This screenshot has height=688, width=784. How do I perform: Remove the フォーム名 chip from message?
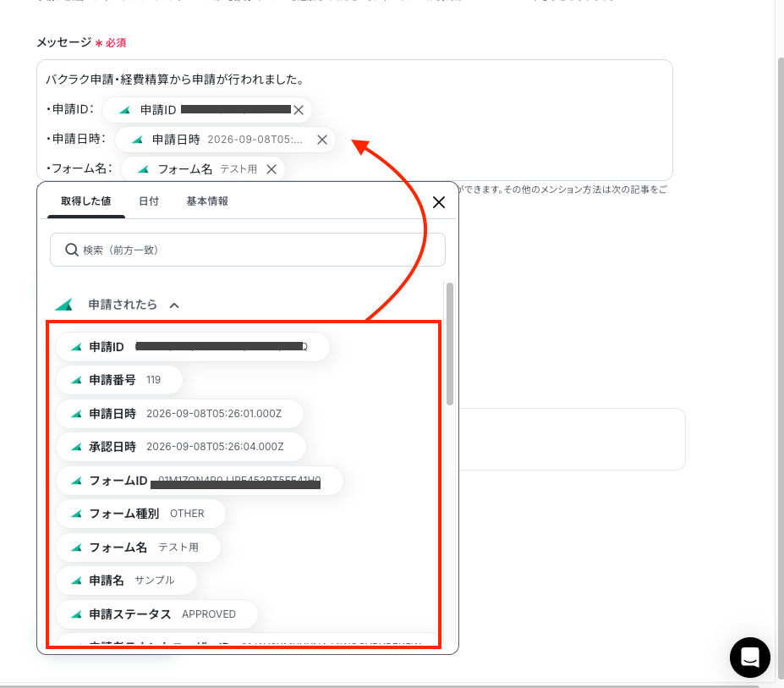point(271,169)
